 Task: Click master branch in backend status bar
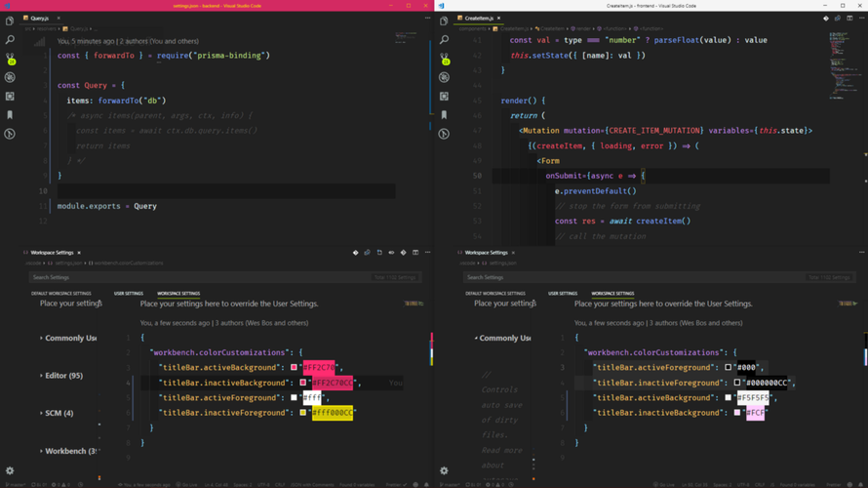point(15,485)
